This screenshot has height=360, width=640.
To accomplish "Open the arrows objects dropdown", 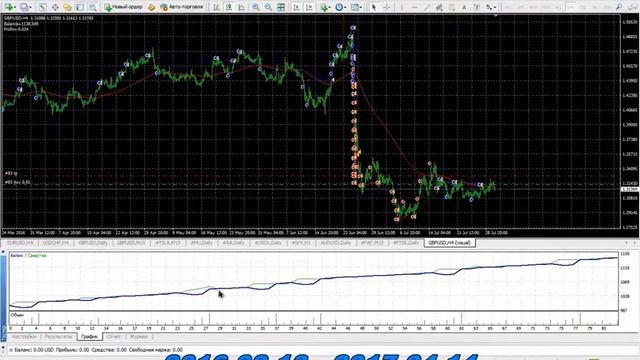I will 491,7.
